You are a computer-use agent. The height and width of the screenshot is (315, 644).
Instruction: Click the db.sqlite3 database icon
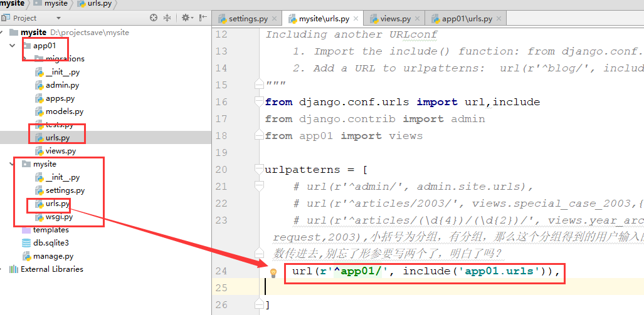pos(26,243)
